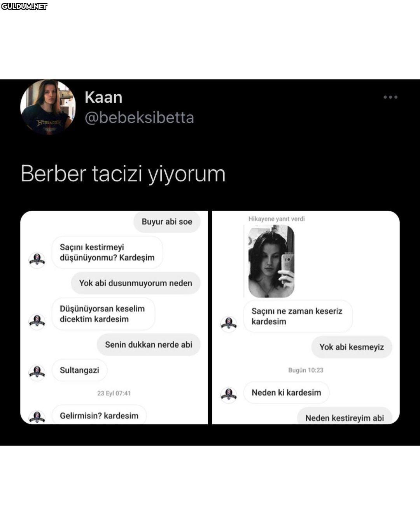420x525 pixels.
Task: Open the @bebeksibetta handle link
Action: point(139,118)
